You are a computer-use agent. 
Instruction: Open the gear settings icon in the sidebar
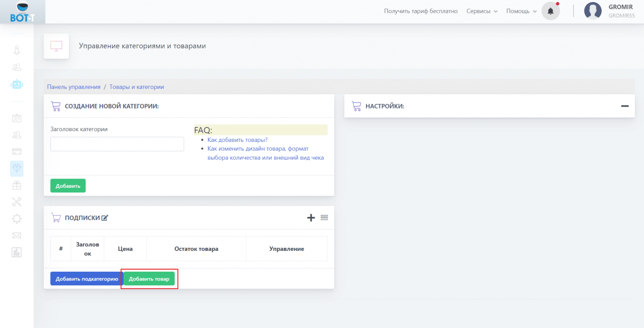17,219
